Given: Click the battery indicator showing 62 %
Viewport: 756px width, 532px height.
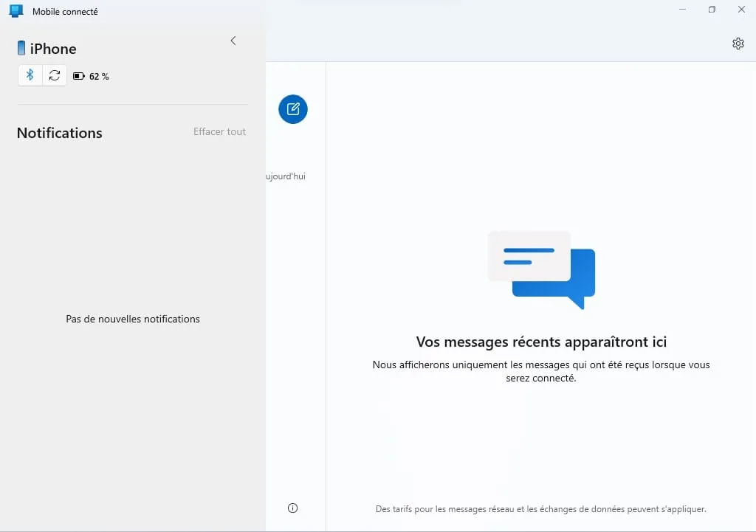Looking at the screenshot, I should 90,75.
